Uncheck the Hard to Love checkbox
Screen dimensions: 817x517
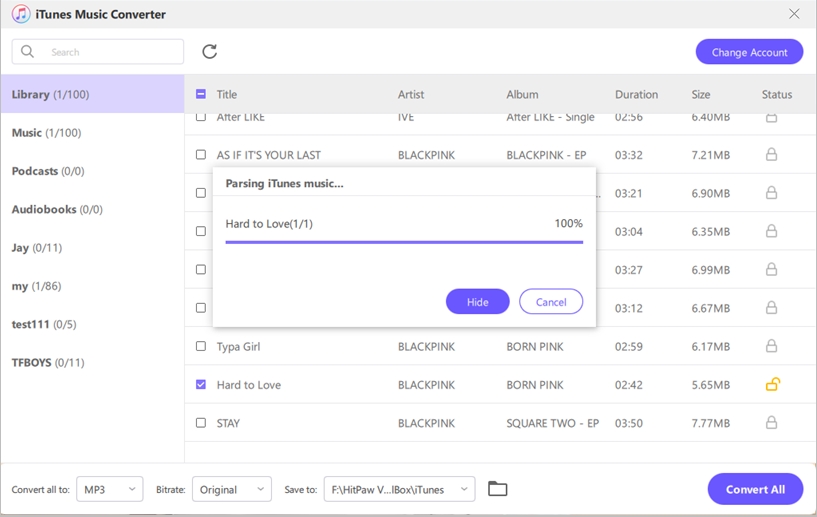201,384
